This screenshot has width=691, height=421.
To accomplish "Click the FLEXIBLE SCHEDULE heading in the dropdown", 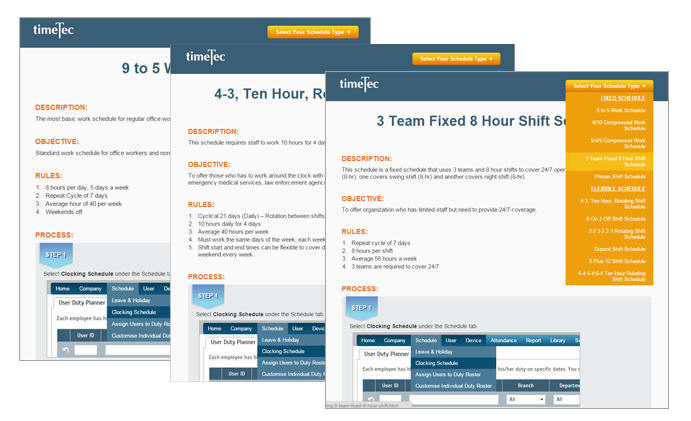I will click(618, 189).
